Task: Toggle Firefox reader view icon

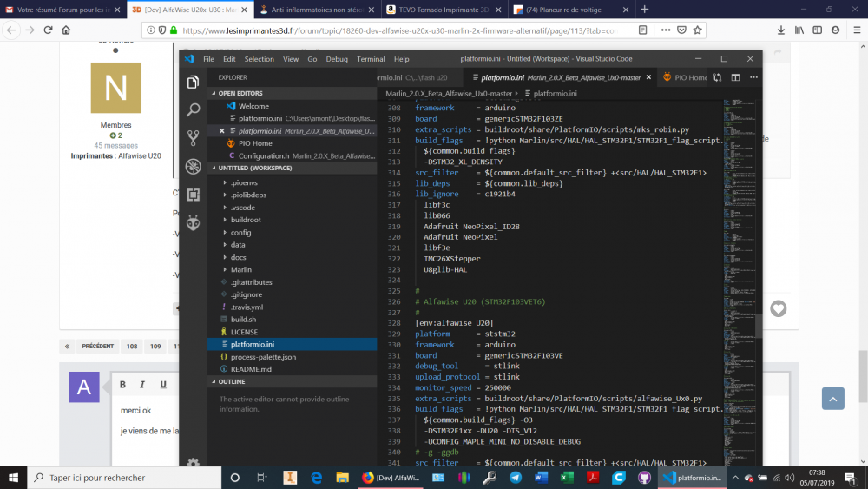Action: coord(642,30)
